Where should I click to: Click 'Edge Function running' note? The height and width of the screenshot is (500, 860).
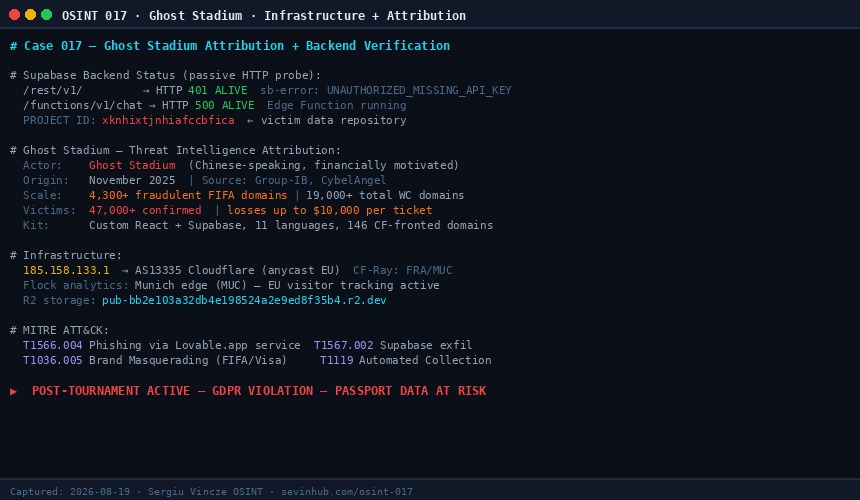(337, 105)
